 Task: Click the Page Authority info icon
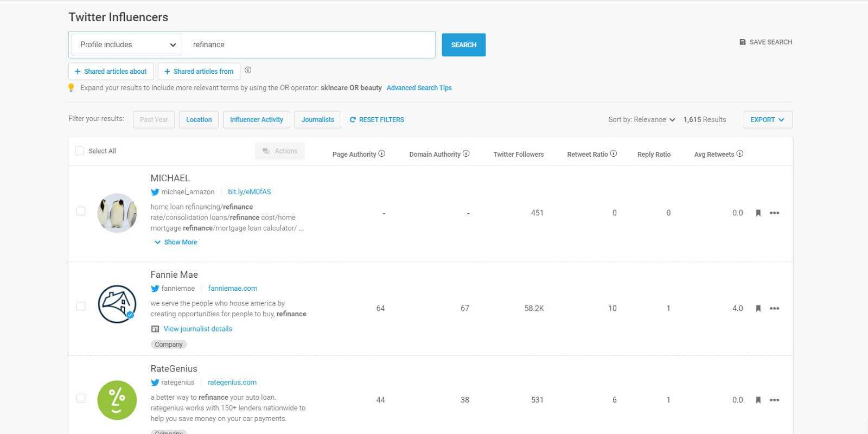[382, 154]
